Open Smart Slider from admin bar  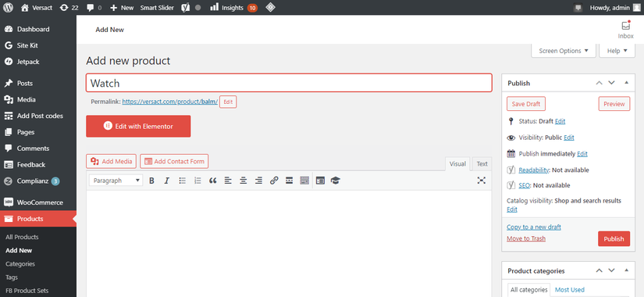[157, 7]
